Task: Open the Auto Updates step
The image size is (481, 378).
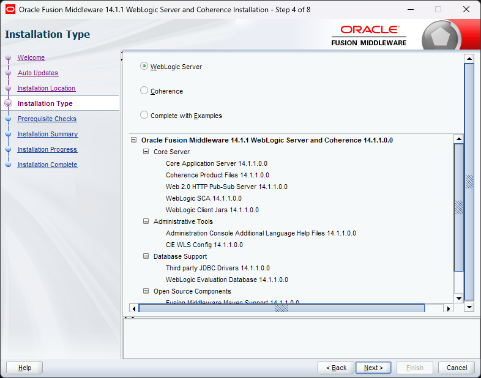Action: click(x=38, y=73)
